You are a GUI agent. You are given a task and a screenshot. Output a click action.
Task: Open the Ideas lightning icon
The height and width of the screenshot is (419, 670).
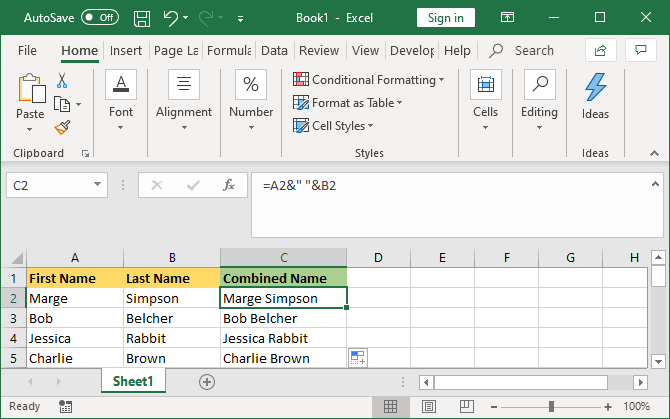(x=595, y=87)
